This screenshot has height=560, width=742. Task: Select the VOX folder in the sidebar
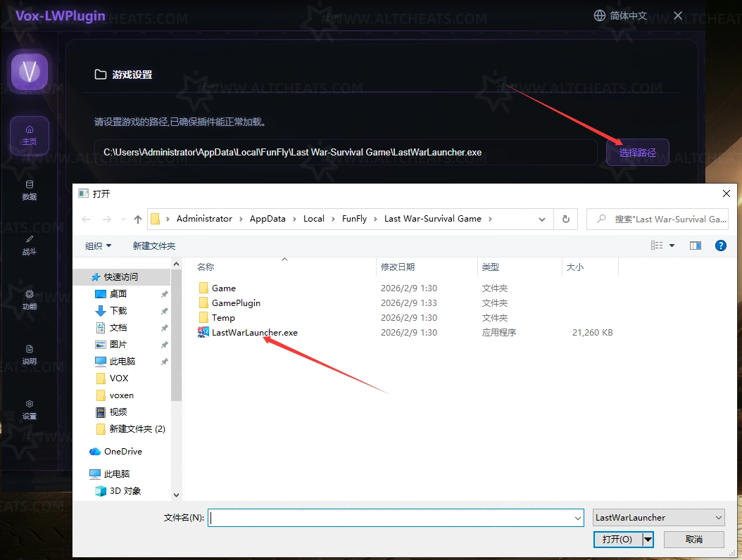pyautogui.click(x=119, y=378)
